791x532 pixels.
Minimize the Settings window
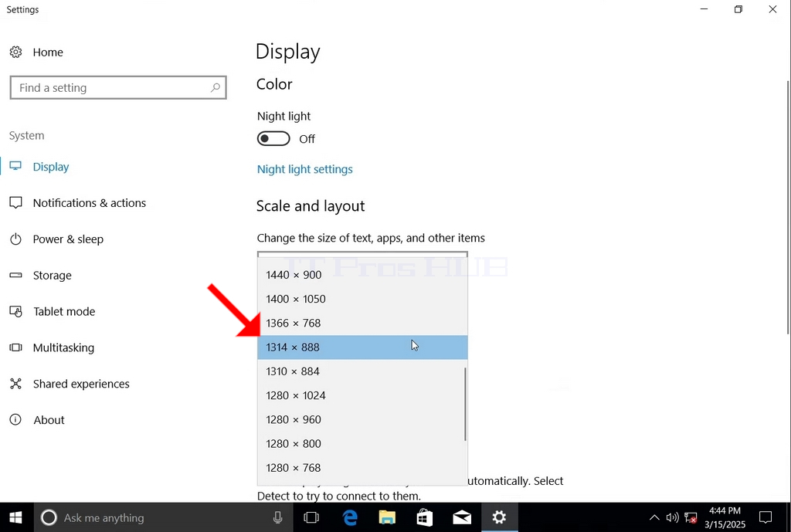(704, 9)
